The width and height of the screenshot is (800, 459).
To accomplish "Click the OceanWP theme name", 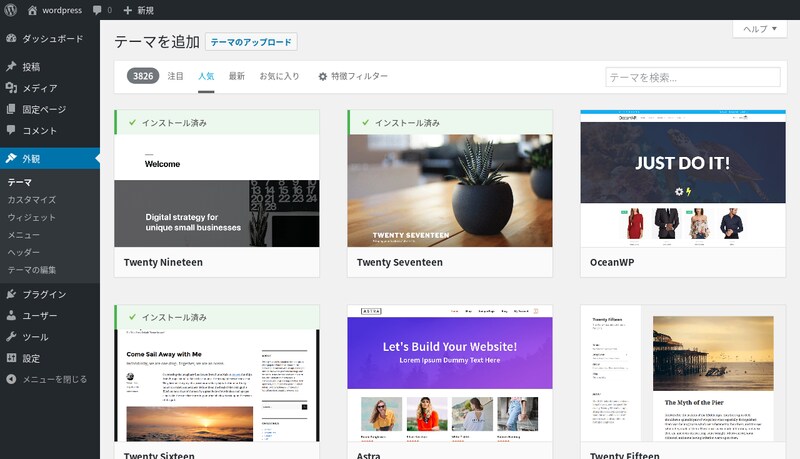I will 612,262.
